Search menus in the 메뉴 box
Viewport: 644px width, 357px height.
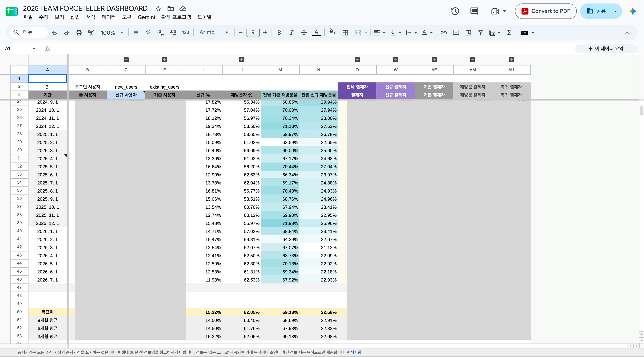pos(29,32)
